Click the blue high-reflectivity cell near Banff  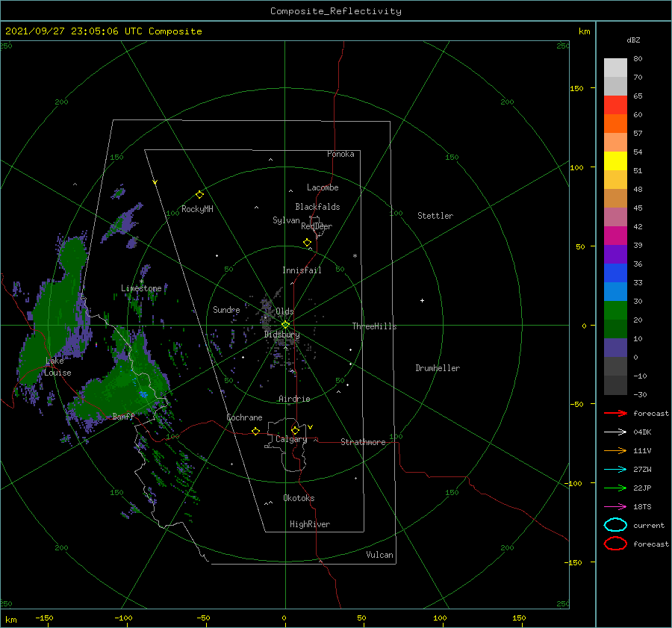[x=143, y=394]
